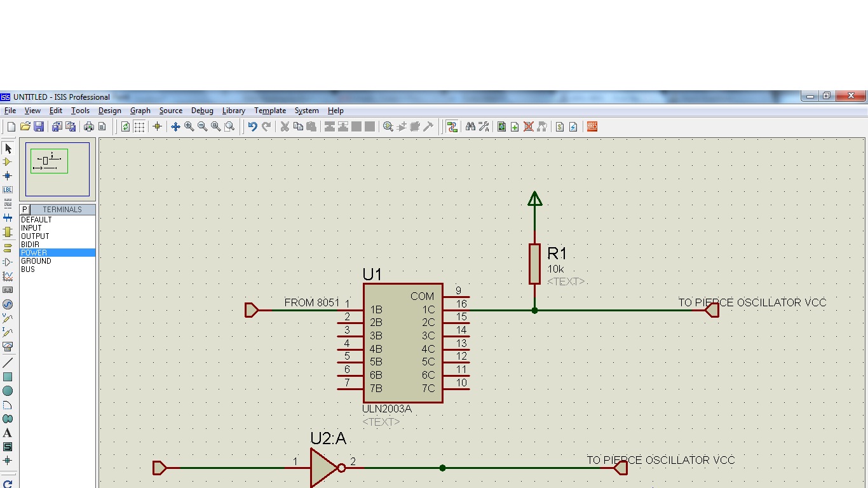Image resolution: width=868 pixels, height=488 pixels.
Task: Switch to Subcircuit mode
Action: pyautogui.click(x=8, y=233)
